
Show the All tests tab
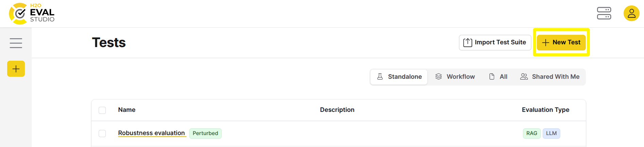click(x=498, y=77)
